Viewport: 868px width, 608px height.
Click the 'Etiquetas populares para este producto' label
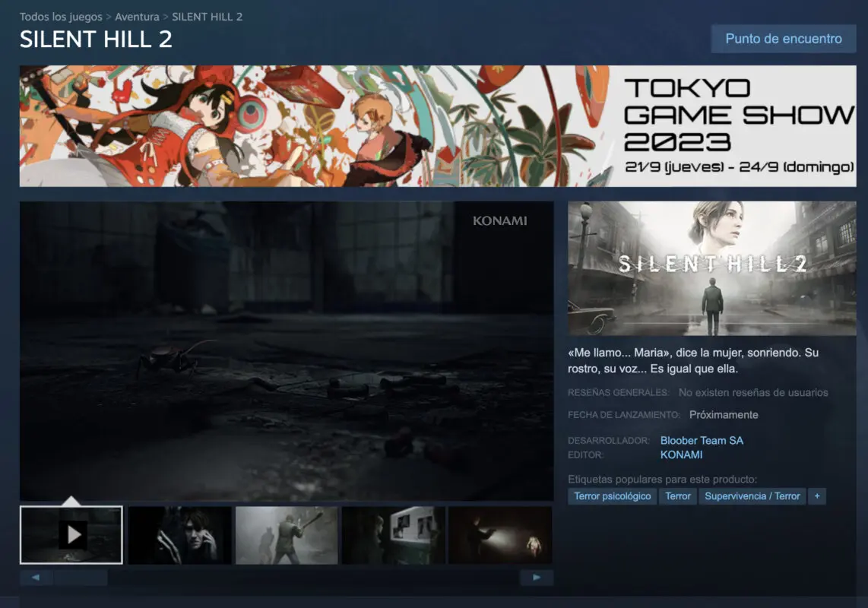pyautogui.click(x=662, y=480)
